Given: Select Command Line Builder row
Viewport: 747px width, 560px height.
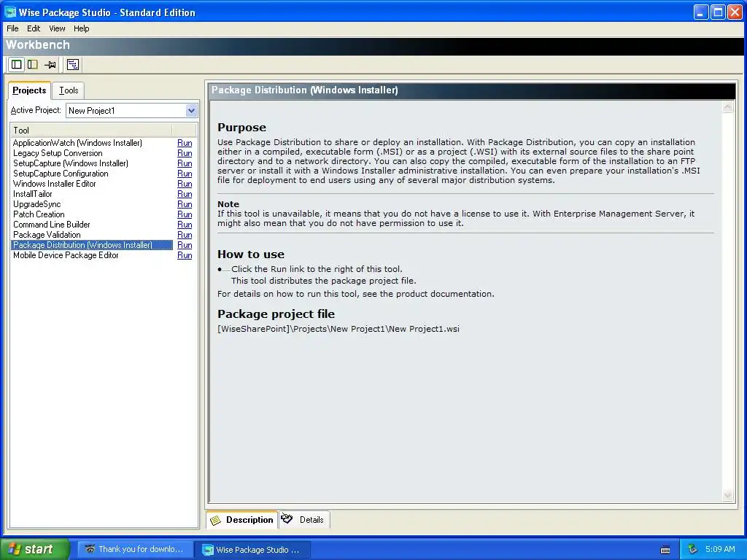Looking at the screenshot, I should (x=91, y=225).
